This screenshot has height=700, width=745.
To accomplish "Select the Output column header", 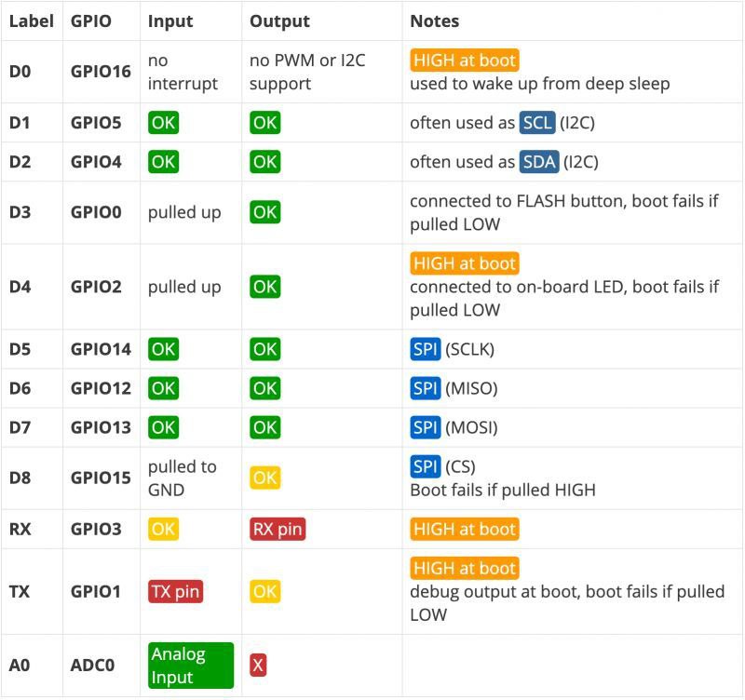I will (x=279, y=20).
